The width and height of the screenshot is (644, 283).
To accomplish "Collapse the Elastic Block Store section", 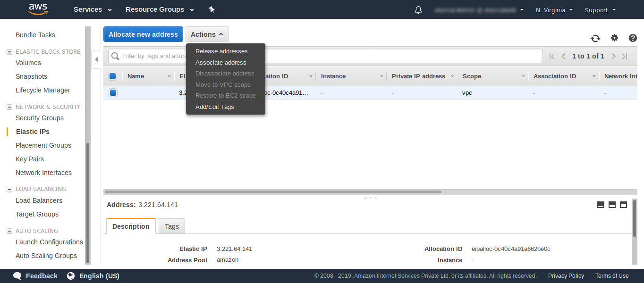I will (9, 52).
